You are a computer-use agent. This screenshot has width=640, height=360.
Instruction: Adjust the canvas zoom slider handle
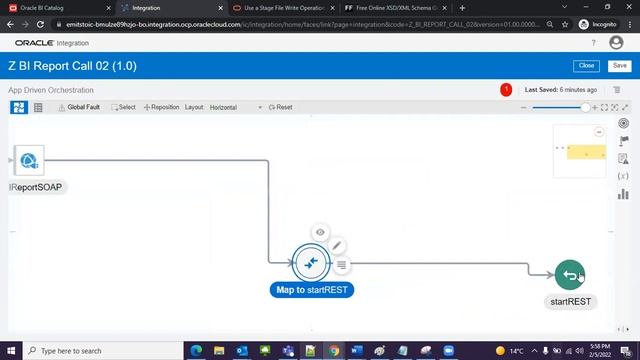point(585,108)
